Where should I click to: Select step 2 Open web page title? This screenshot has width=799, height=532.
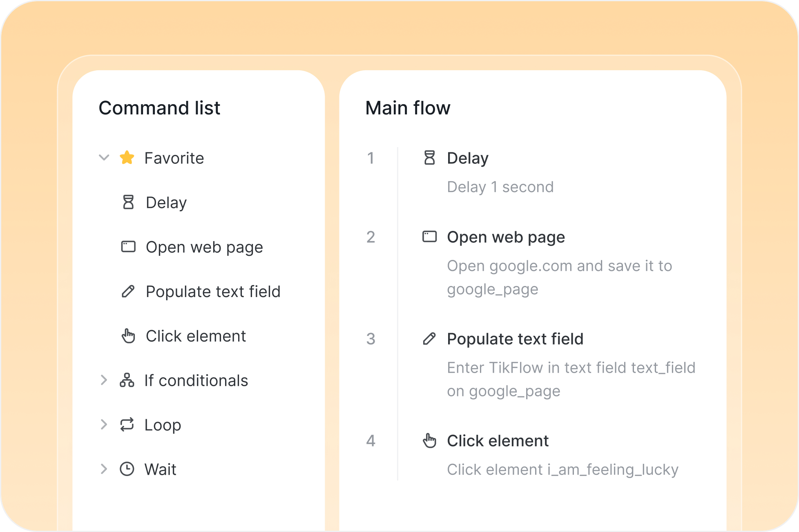point(506,237)
